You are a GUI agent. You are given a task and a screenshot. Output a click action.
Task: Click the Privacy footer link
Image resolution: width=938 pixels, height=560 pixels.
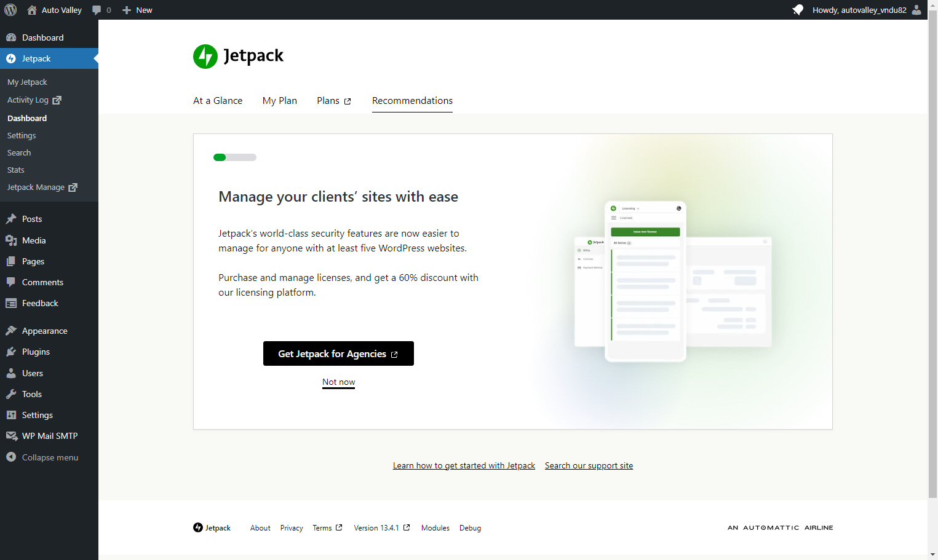(292, 528)
